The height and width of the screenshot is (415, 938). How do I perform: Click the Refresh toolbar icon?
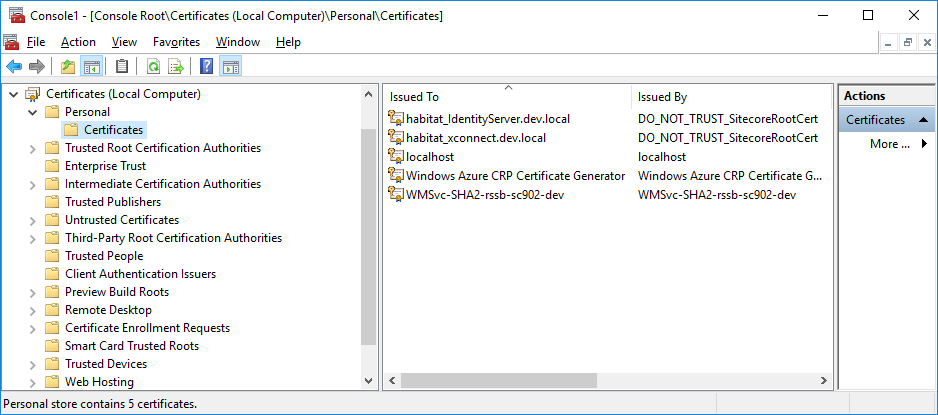[153, 67]
